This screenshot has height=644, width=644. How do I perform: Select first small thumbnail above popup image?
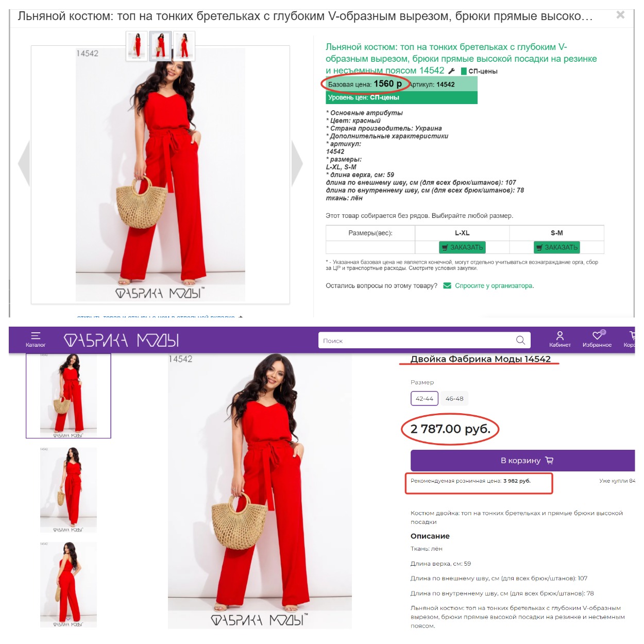(137, 46)
